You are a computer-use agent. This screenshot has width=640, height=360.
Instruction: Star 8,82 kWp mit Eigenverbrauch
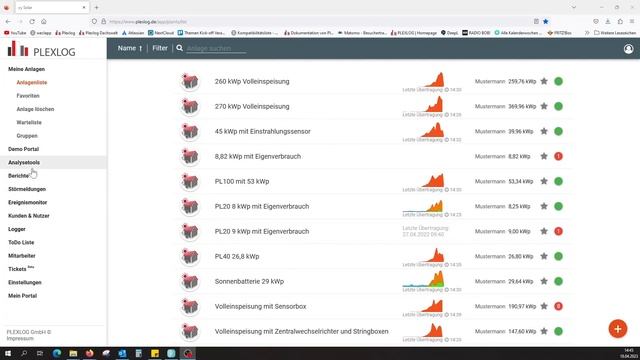544,156
